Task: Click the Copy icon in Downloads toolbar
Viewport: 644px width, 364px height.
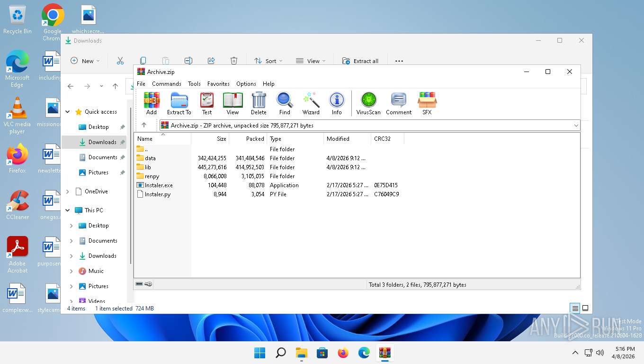Action: [143, 61]
